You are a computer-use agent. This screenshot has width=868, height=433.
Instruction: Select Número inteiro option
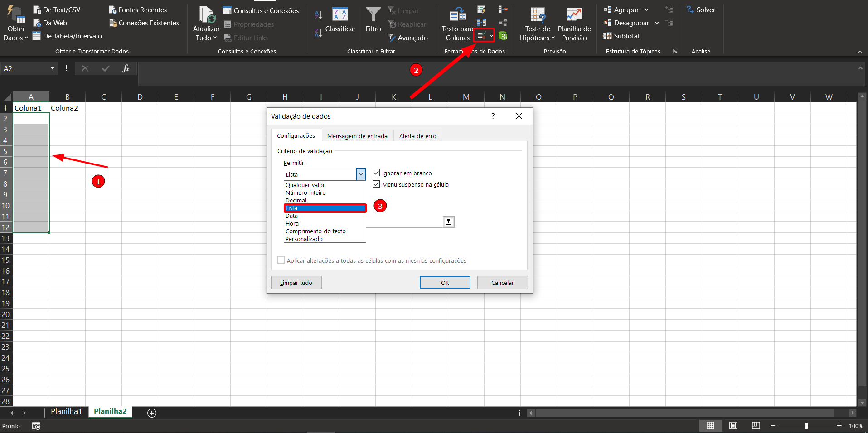[325, 192]
